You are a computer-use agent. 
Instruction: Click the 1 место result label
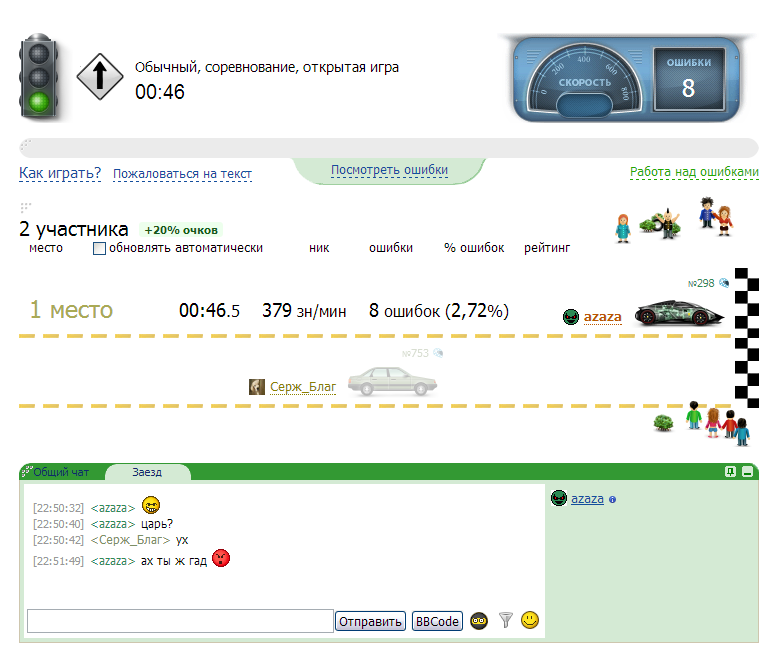click(71, 310)
